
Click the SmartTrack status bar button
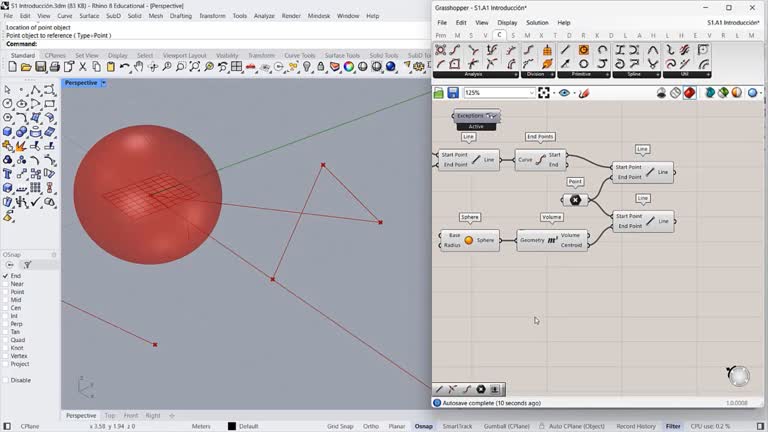[457, 426]
